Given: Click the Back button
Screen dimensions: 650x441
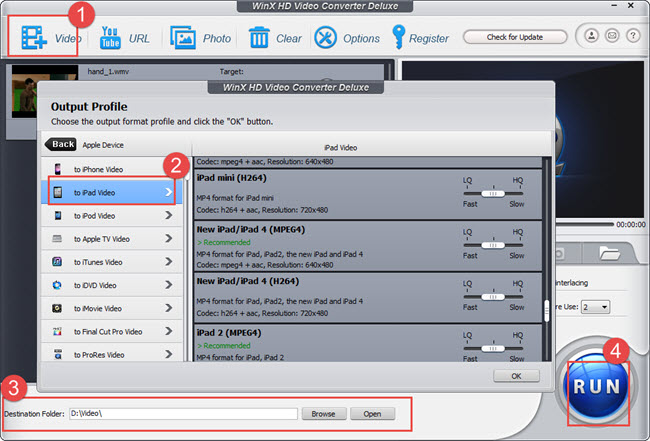Looking at the screenshot, I should pyautogui.click(x=61, y=144).
